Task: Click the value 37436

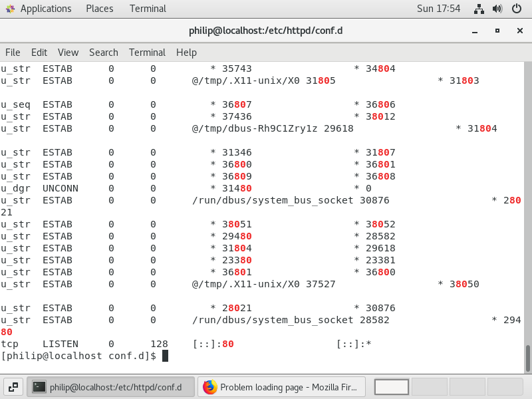Action: coord(237,116)
